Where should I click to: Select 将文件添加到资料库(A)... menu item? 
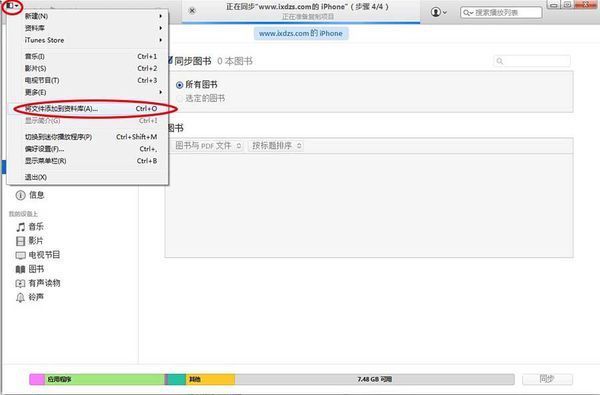[x=87, y=109]
